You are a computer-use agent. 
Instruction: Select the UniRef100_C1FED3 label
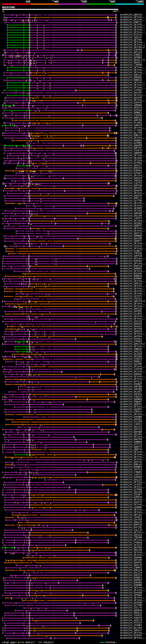point(131,90)
